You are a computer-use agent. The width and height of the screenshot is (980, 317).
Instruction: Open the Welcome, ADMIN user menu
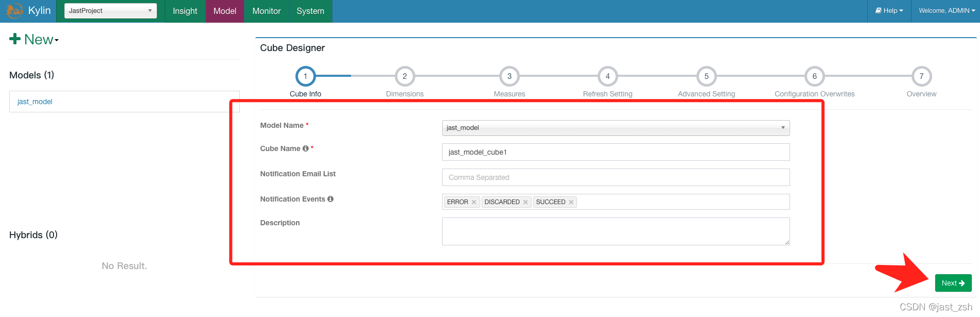coord(947,11)
